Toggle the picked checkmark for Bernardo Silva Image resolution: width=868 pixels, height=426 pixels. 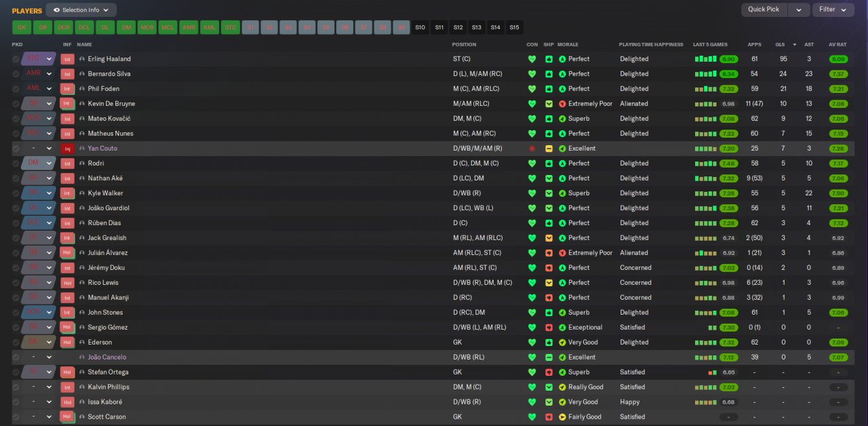click(16, 74)
